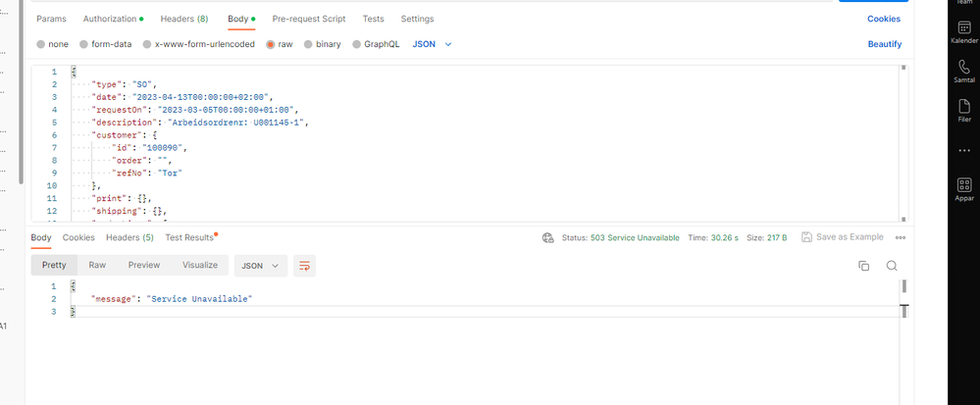Select the binary body type

(x=322, y=44)
